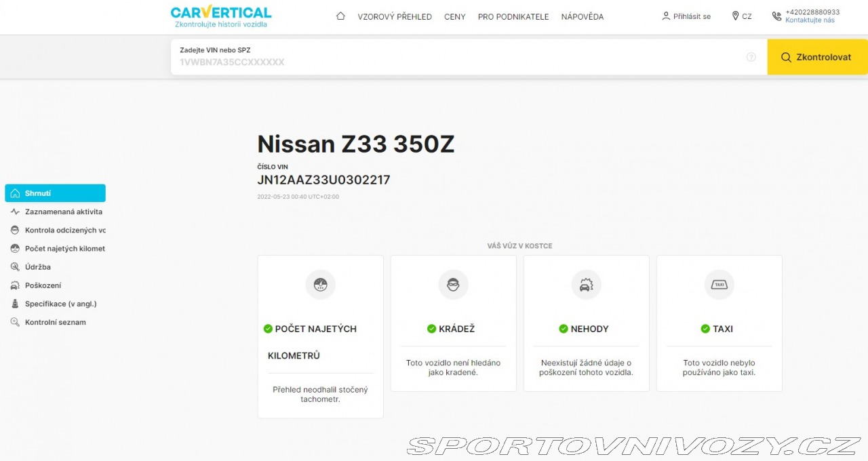Click the yellow Zkontrolovat button
868x461 pixels.
[817, 57]
